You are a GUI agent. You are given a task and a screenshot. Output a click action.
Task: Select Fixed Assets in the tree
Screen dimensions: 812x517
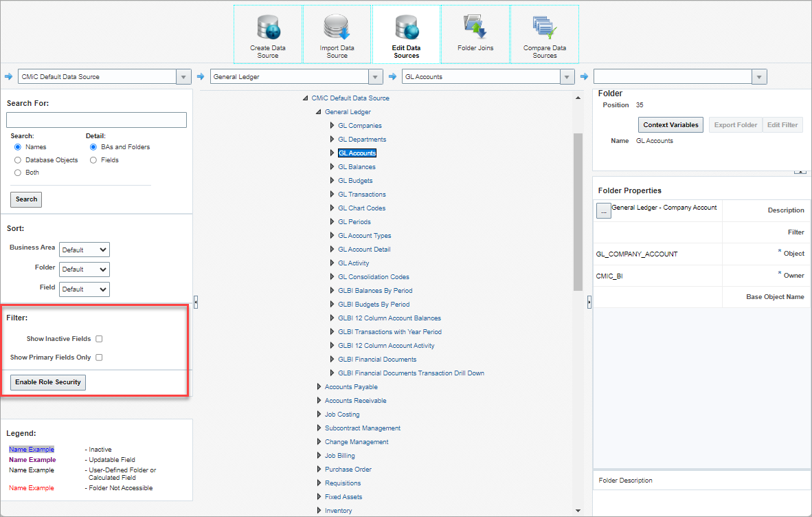pos(343,497)
